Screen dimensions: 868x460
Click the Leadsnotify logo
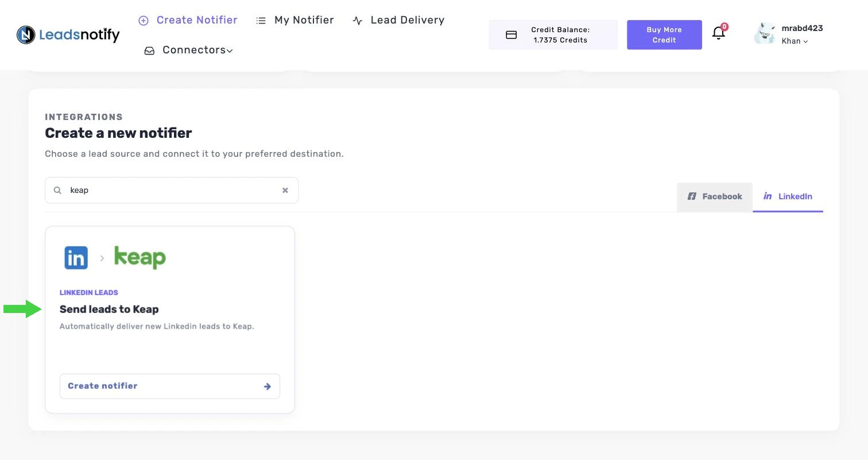click(68, 35)
